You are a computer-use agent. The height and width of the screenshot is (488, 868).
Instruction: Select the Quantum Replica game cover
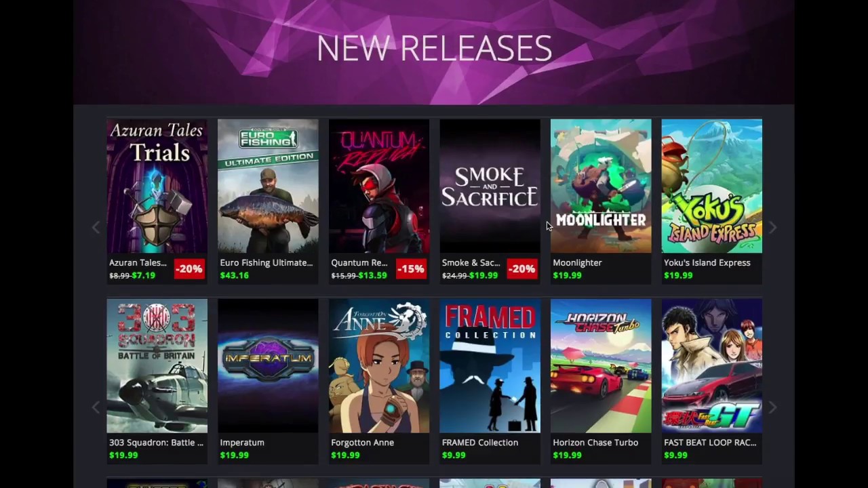(379, 186)
